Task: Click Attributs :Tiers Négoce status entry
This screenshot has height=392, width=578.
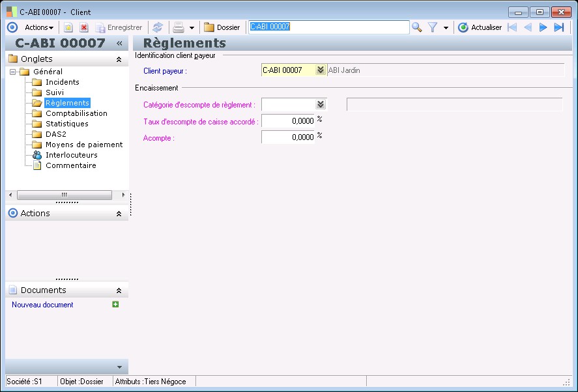Action: point(154,382)
